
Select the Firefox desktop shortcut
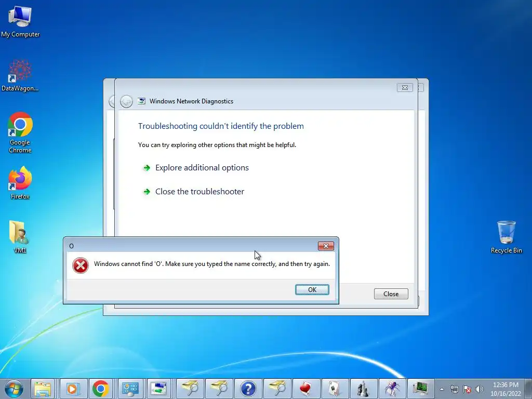coord(20,182)
